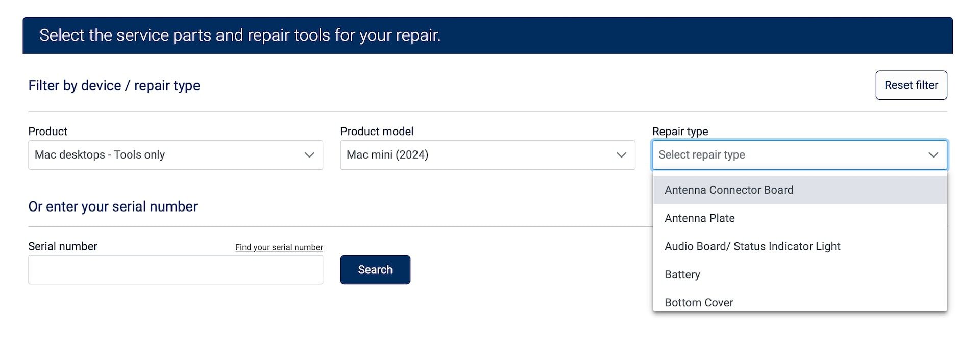Focus the Serial number input field
This screenshot has width=980, height=341.
176,270
